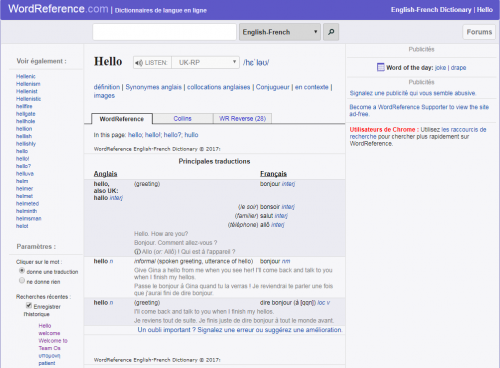Jump to 'hello!' in-page anchor link

point(153,135)
